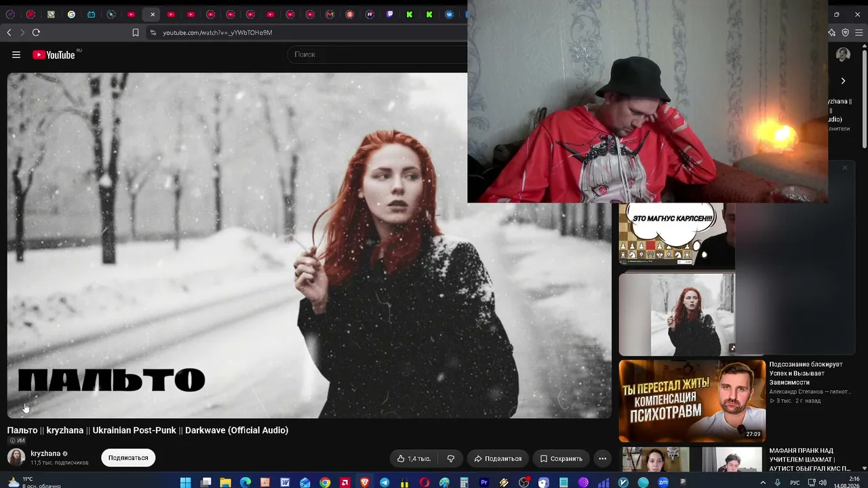Open the browser VPN shield icon
868x488 pixels.
tap(845, 33)
